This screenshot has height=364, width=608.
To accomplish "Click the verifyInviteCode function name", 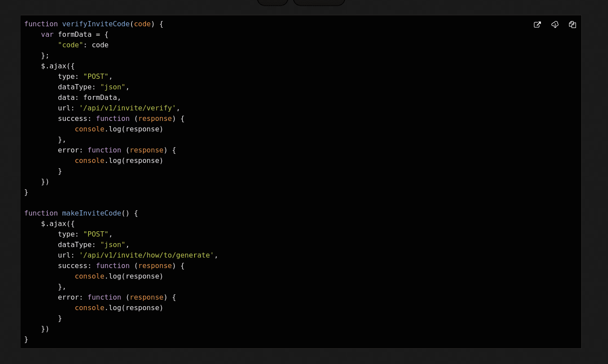I will tap(96, 24).
